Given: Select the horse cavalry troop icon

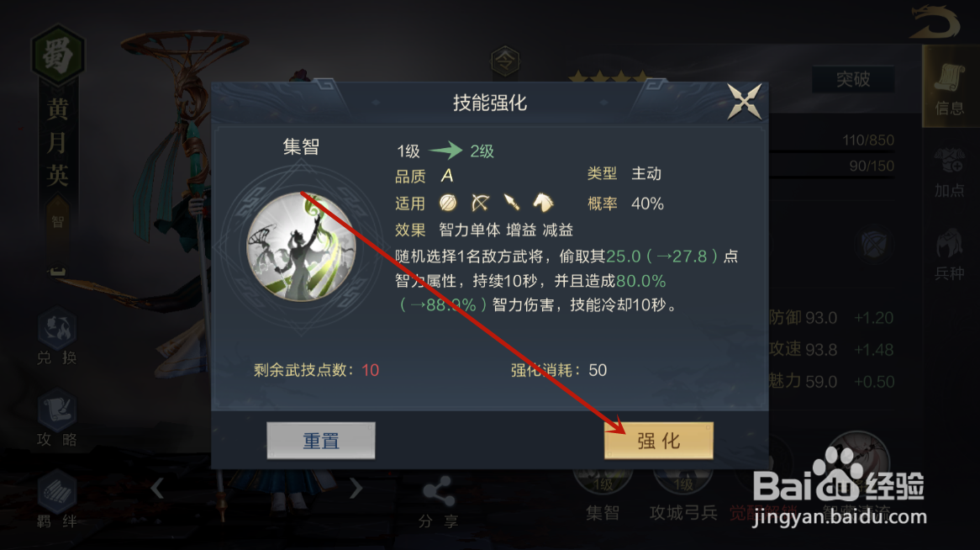Looking at the screenshot, I should point(542,203).
